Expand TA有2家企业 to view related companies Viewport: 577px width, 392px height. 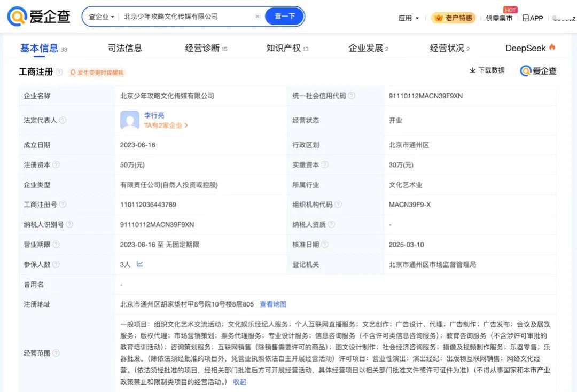166,126
